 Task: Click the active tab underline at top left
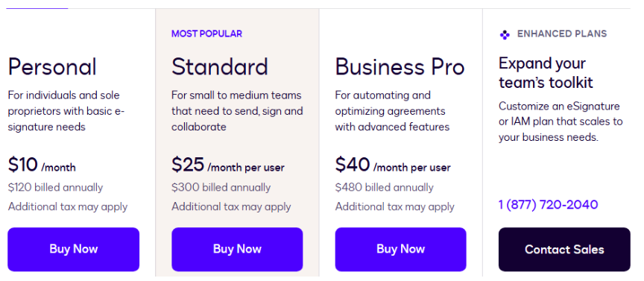(37, 8)
